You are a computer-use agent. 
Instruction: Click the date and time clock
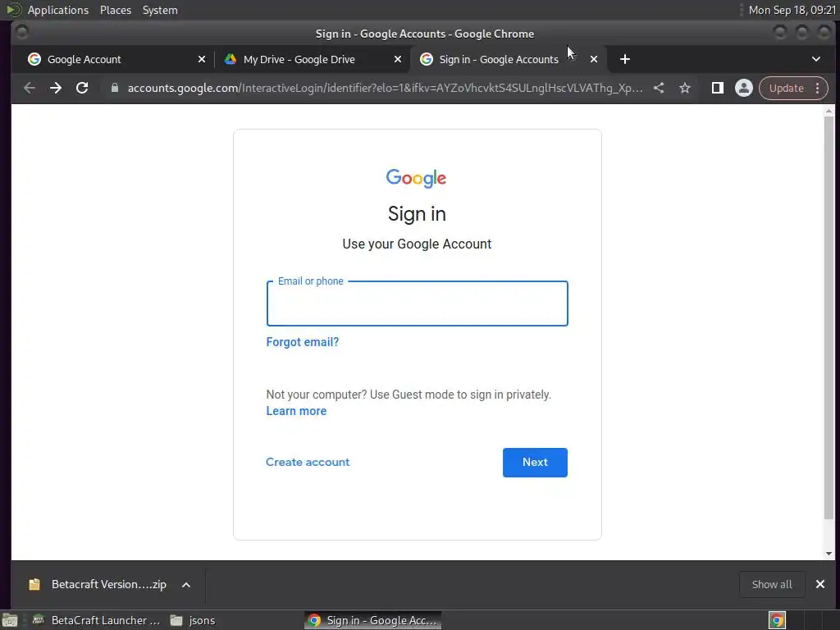[x=792, y=10]
